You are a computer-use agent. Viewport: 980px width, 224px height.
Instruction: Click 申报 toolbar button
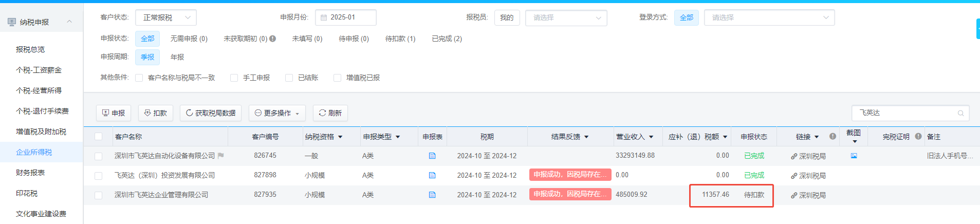(x=114, y=113)
